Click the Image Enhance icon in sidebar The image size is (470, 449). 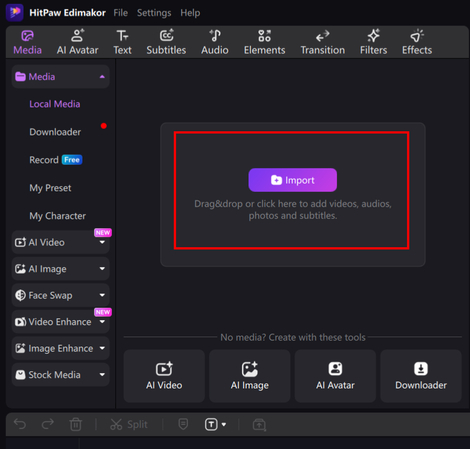click(20, 348)
